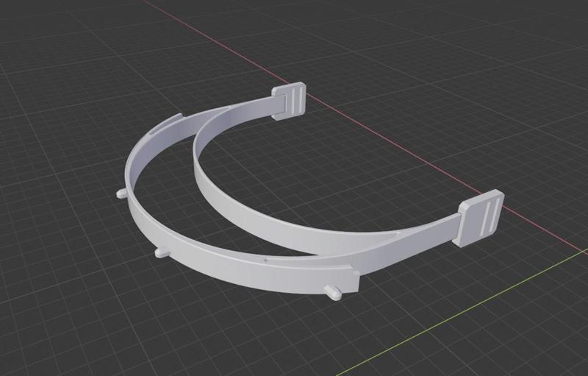Screen dimensions: 588x376
Task: Click the right rectangular strap clip near the red axis
Action: click(478, 218)
